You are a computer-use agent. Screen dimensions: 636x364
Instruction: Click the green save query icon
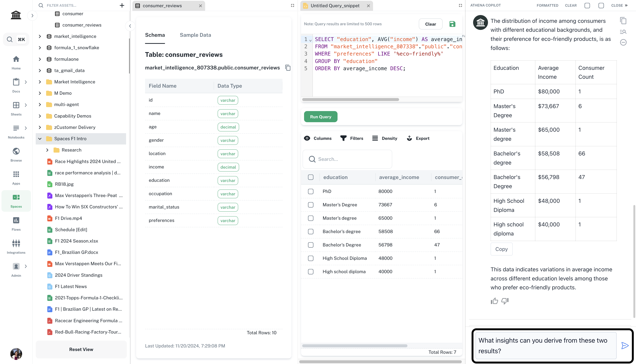(452, 24)
